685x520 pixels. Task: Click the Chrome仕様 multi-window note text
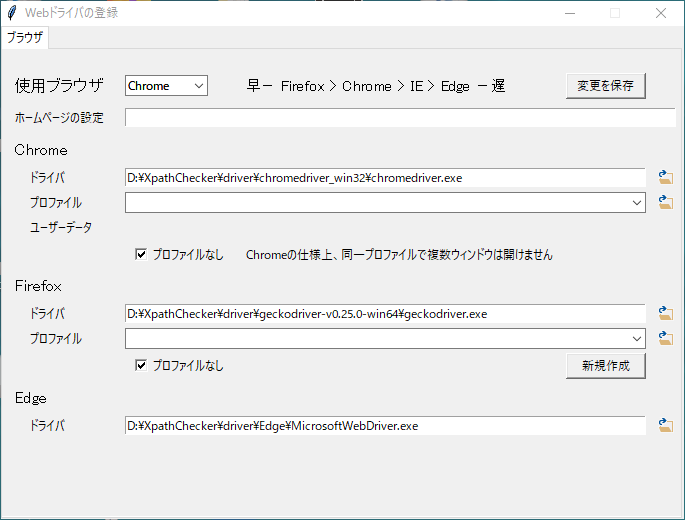(x=399, y=255)
